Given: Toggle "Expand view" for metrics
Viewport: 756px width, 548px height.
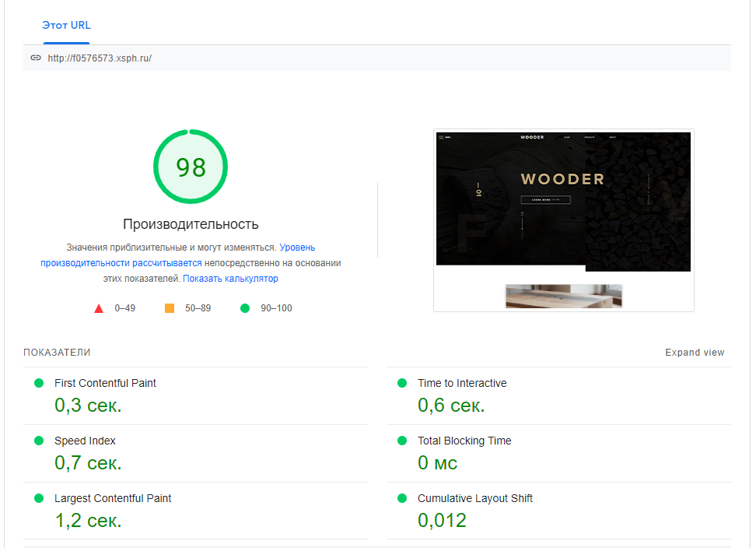Looking at the screenshot, I should coord(695,353).
